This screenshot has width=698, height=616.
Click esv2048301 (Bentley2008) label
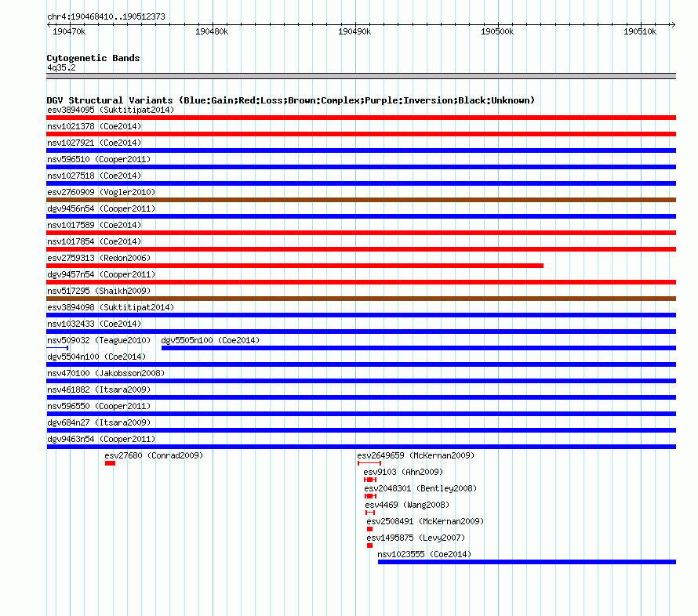(x=420, y=488)
